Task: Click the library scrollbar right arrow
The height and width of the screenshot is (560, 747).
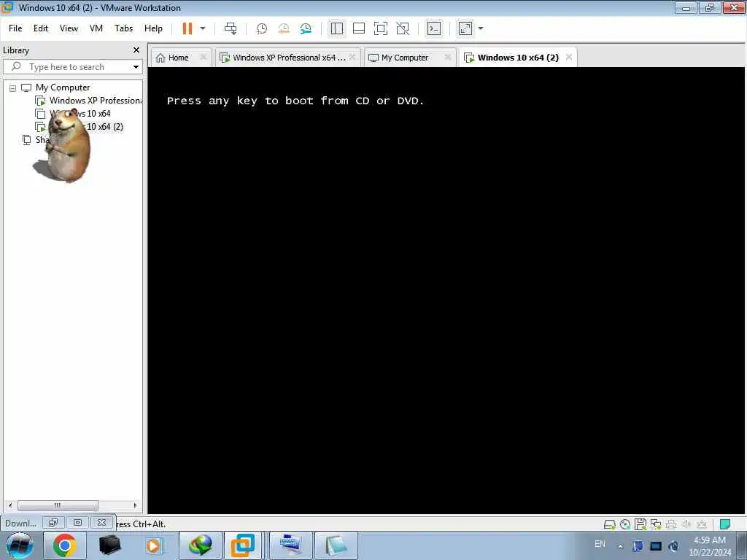Action: tap(135, 505)
